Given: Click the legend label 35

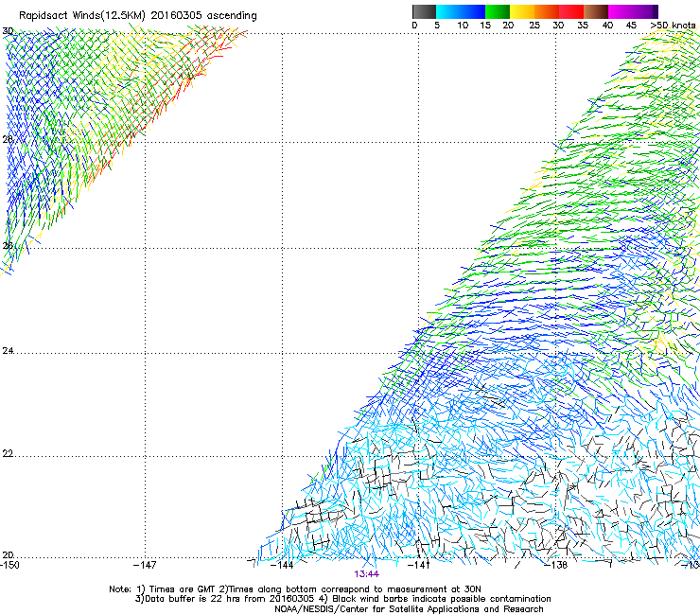Looking at the screenshot, I should point(583,26).
